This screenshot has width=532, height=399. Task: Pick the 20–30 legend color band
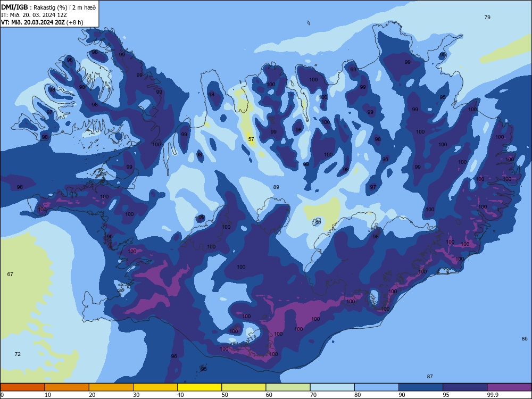coord(111,387)
